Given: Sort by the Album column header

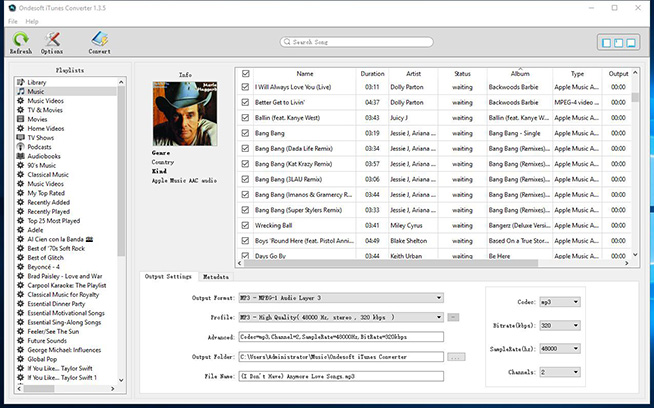Looking at the screenshot, I should 520,73.
